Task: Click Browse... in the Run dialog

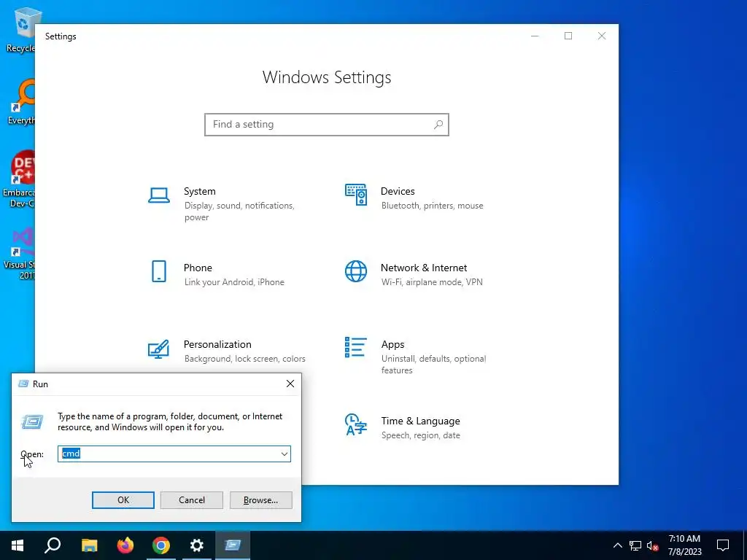Action: (260, 500)
